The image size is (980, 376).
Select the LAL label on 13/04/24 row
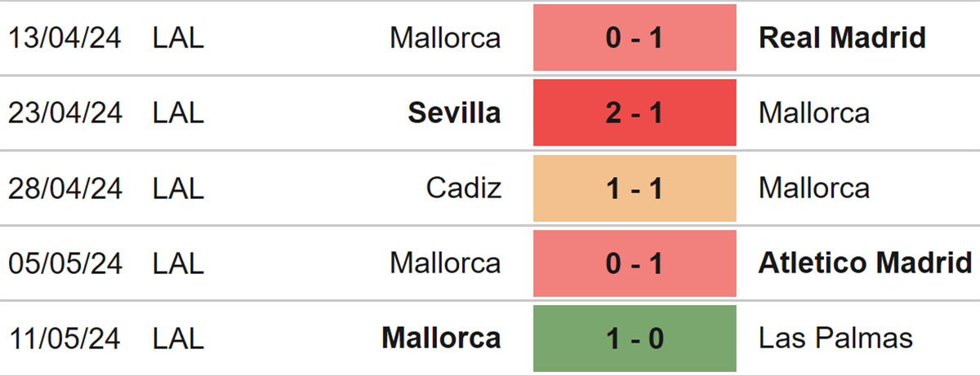pos(177,38)
